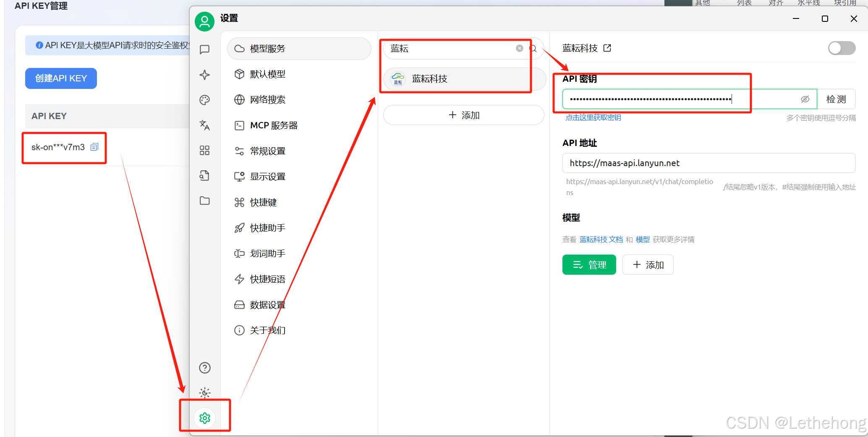868x437 pixels.
Task: Select 网络搜索 in settings menu
Action: [299, 100]
